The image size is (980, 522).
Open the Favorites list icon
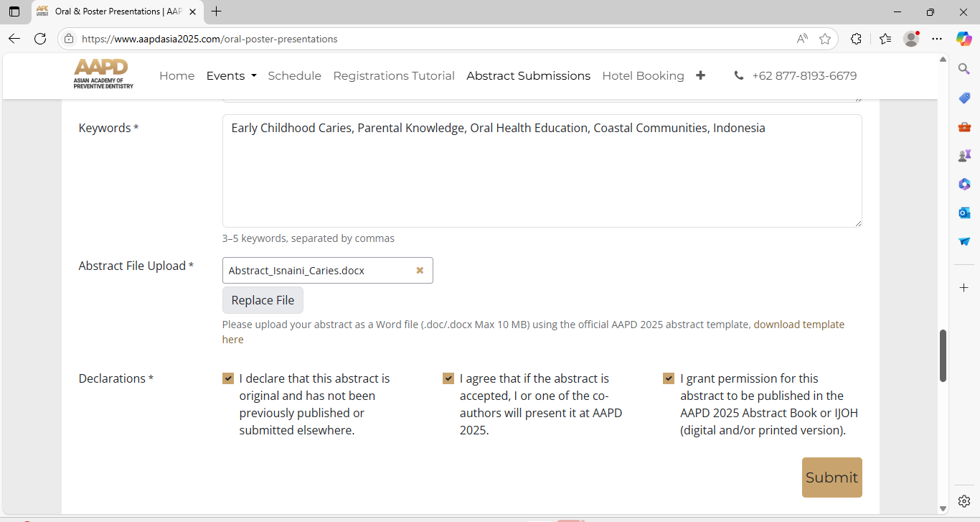pyautogui.click(x=885, y=39)
